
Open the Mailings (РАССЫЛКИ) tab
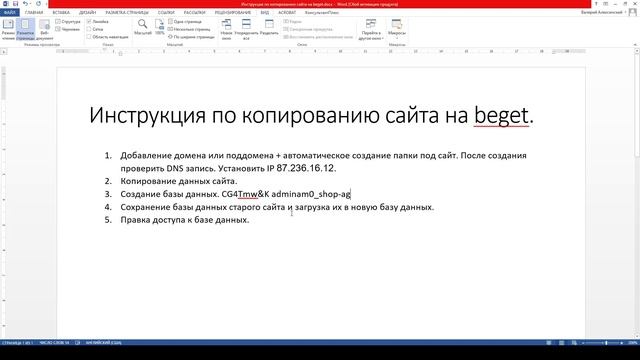[x=195, y=13]
